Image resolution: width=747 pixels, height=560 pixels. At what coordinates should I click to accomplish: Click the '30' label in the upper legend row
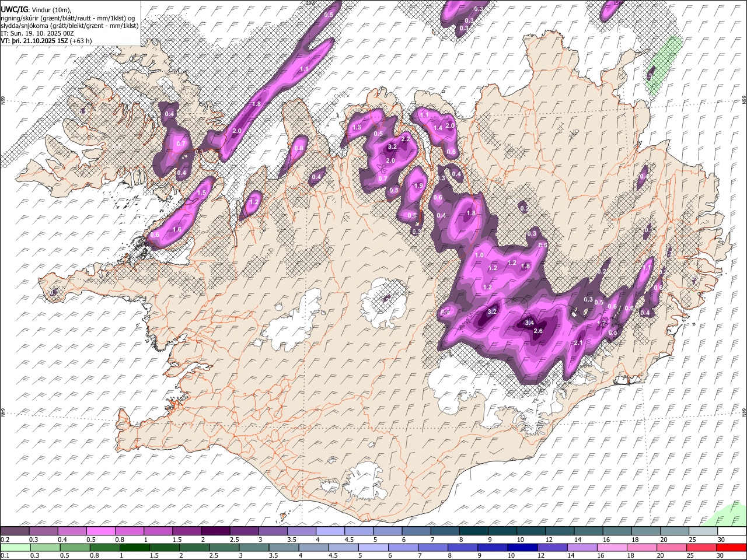click(x=721, y=540)
